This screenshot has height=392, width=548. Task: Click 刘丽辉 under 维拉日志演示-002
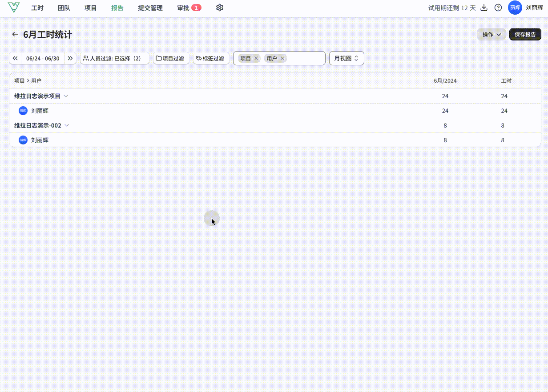pos(40,140)
